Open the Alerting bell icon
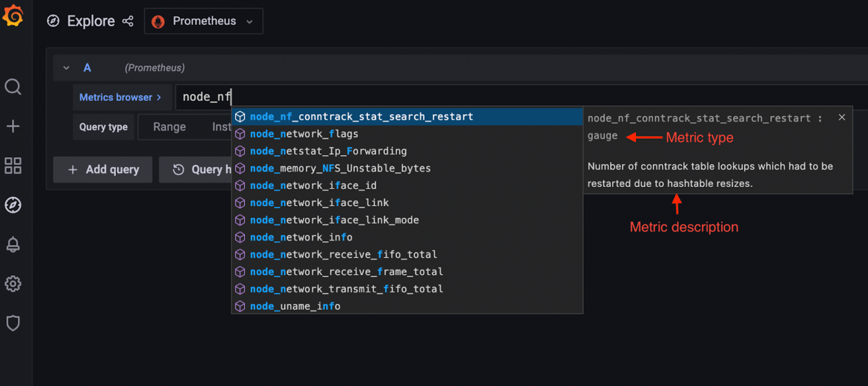This screenshot has height=386, width=868. pyautogui.click(x=13, y=245)
